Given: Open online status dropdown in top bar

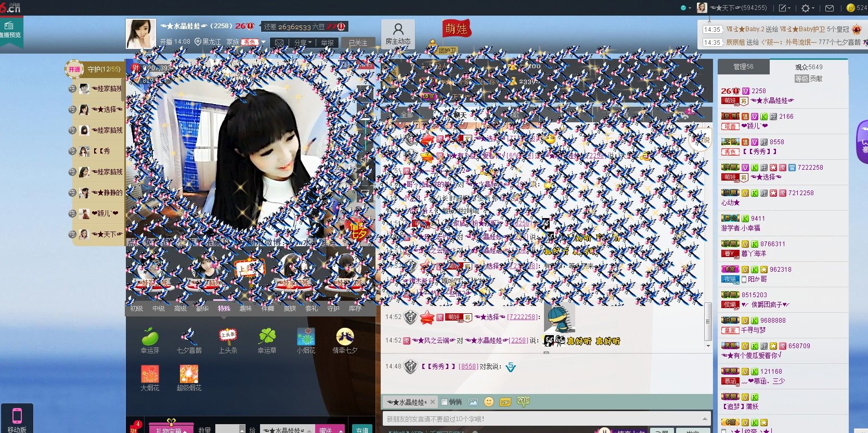Looking at the screenshot, I should pos(686,8).
